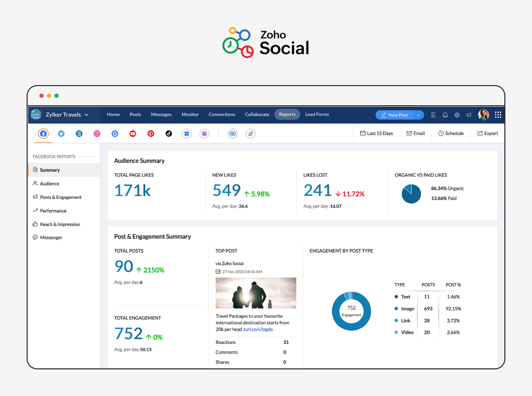Select the YouTube channel icon

click(x=132, y=133)
